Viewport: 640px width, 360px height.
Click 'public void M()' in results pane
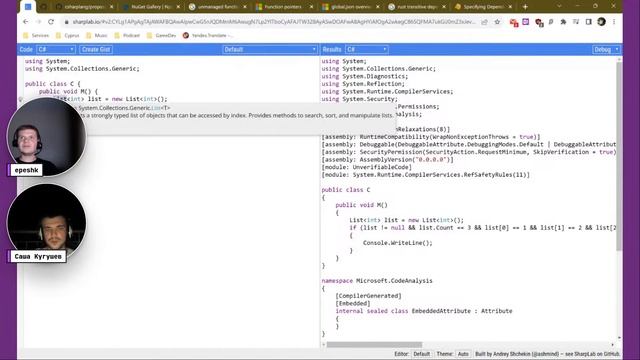tap(361, 205)
